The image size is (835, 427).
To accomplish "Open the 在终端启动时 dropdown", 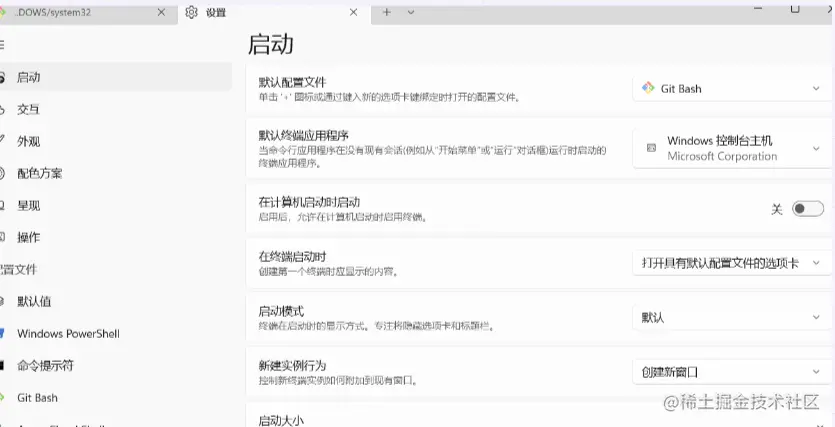I will 732,263.
